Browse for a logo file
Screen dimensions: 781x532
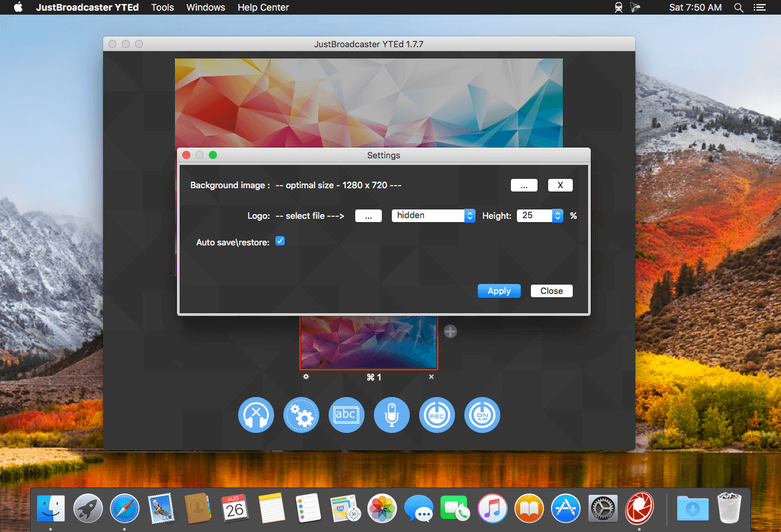(x=369, y=215)
